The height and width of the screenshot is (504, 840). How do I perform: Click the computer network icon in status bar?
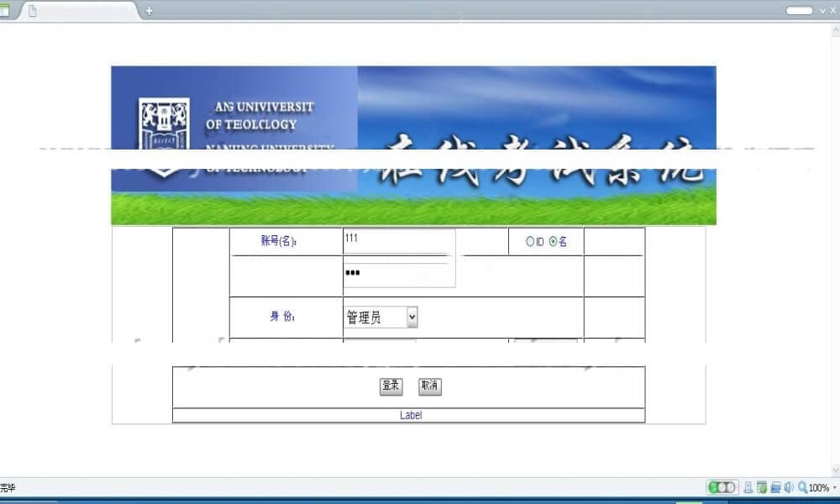point(748,487)
